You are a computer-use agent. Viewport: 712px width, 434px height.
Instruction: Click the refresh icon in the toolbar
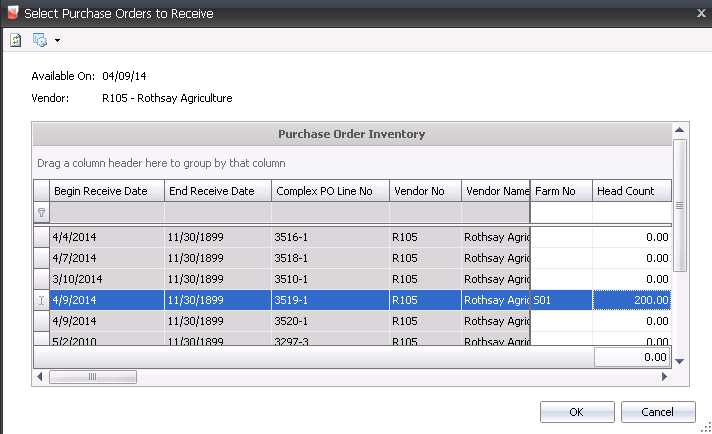pyautogui.click(x=16, y=40)
